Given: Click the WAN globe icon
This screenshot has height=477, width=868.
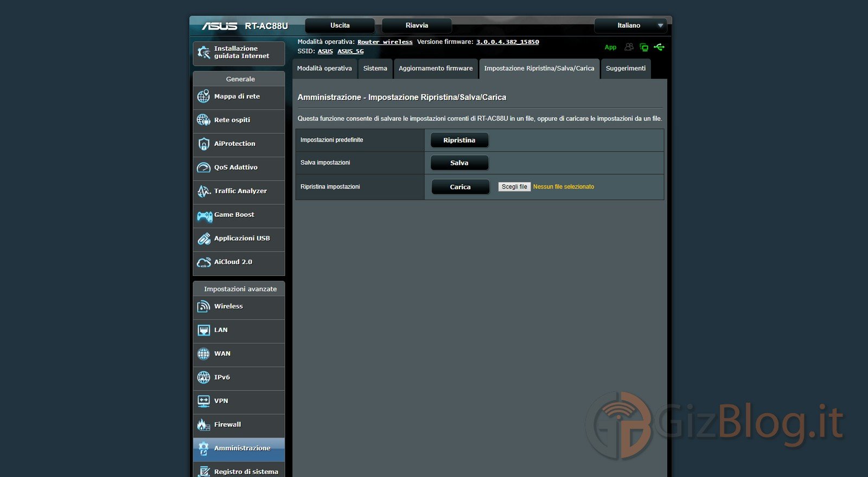Looking at the screenshot, I should click(203, 354).
